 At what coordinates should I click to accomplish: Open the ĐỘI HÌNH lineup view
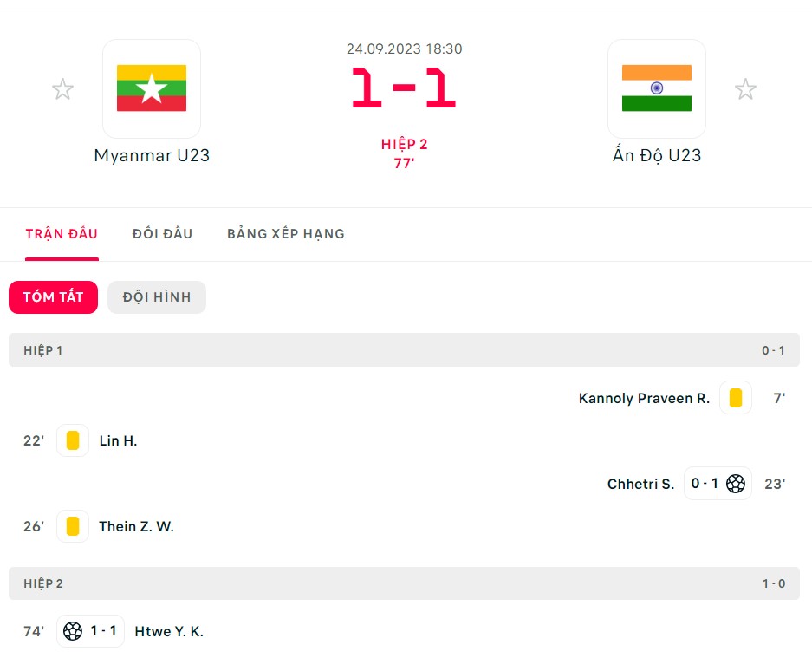157,296
